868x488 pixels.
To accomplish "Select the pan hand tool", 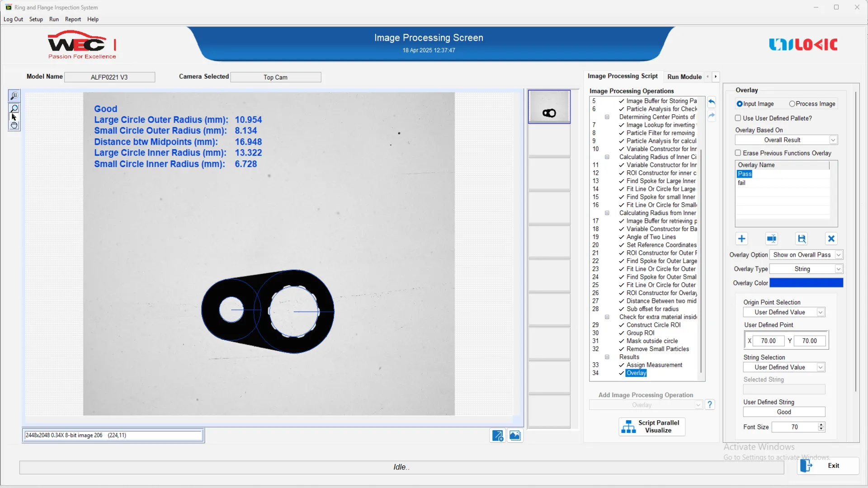I will [x=14, y=125].
